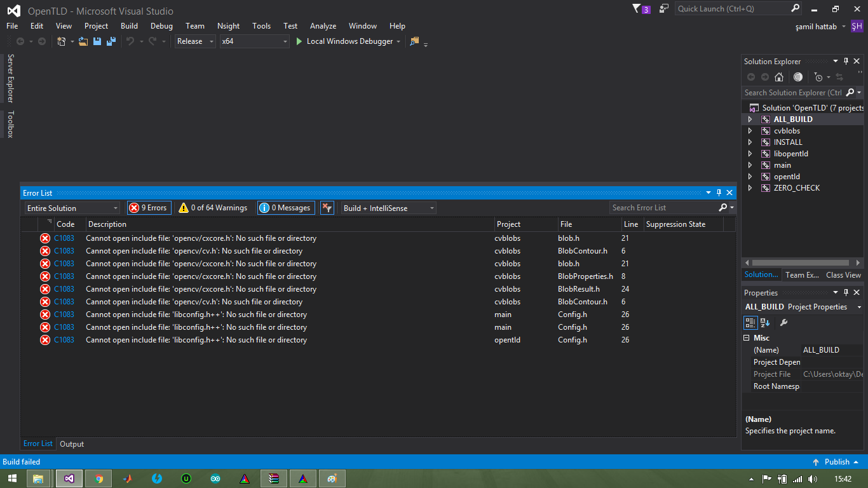Image resolution: width=868 pixels, height=488 pixels.
Task: Click the Open File folder icon
Action: 83,41
